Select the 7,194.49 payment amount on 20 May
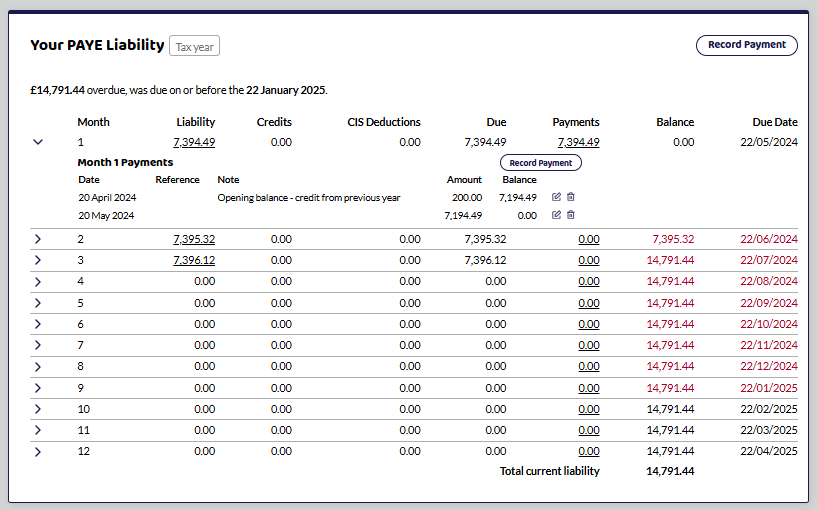Image resolution: width=818 pixels, height=510 pixels. [463, 215]
